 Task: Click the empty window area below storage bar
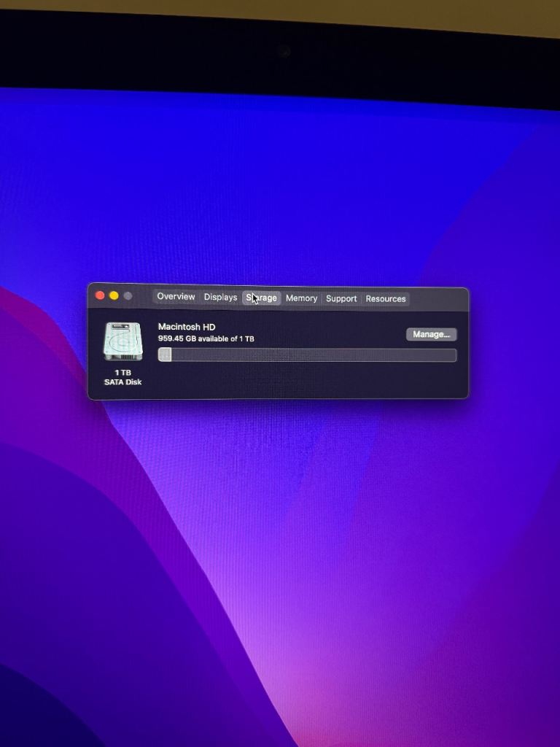tap(306, 381)
